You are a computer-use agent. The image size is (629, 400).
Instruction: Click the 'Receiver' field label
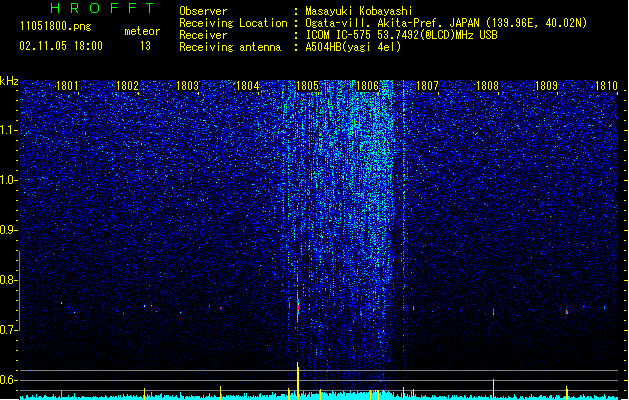point(203,35)
